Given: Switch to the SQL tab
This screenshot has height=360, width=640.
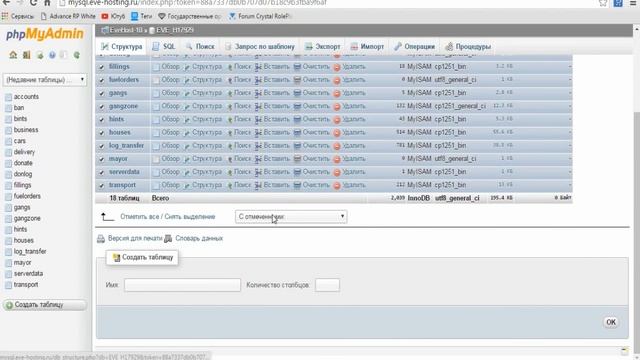Looking at the screenshot, I should 164,47.
